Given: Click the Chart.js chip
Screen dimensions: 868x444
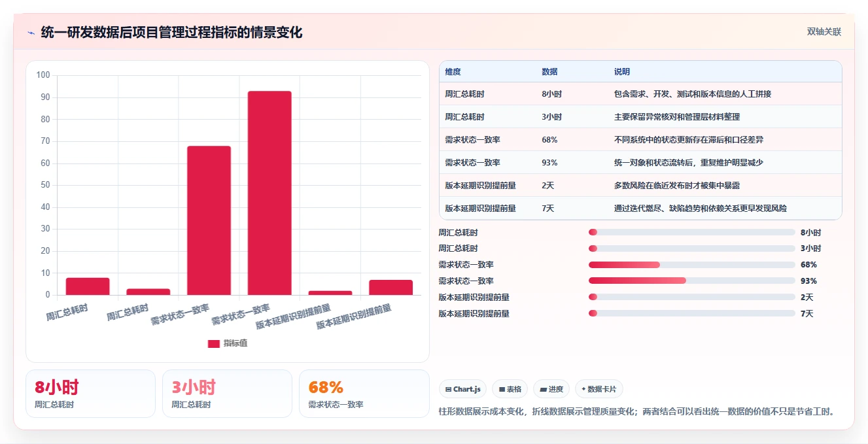Looking at the screenshot, I should click(x=462, y=389).
